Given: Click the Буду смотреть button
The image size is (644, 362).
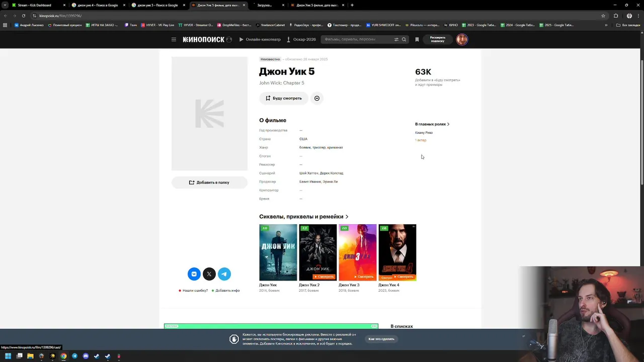Looking at the screenshot, I should (284, 98).
